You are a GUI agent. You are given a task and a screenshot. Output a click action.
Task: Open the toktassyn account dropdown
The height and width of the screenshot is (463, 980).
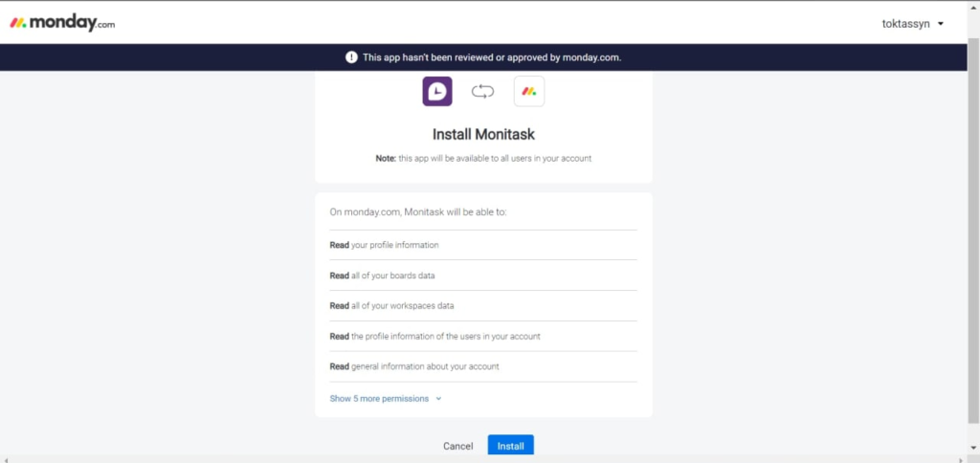click(905, 24)
